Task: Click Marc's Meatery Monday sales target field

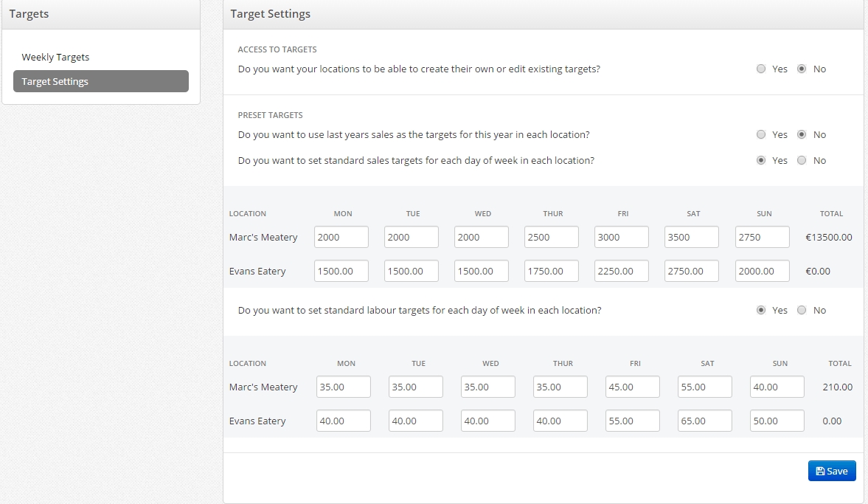Action: [341, 237]
